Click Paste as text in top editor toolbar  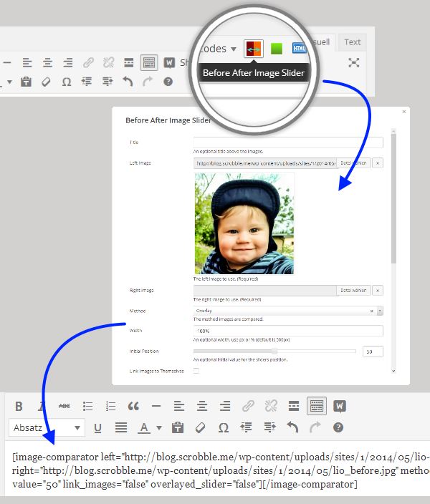coord(26,82)
